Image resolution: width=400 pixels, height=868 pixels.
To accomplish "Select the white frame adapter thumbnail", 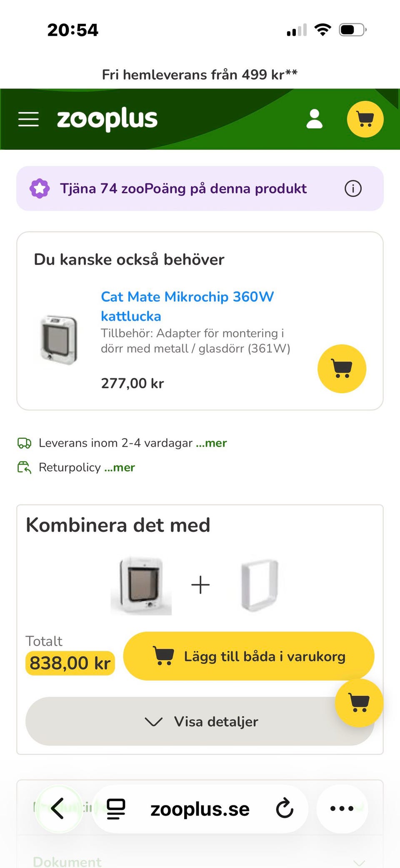I will [x=259, y=585].
